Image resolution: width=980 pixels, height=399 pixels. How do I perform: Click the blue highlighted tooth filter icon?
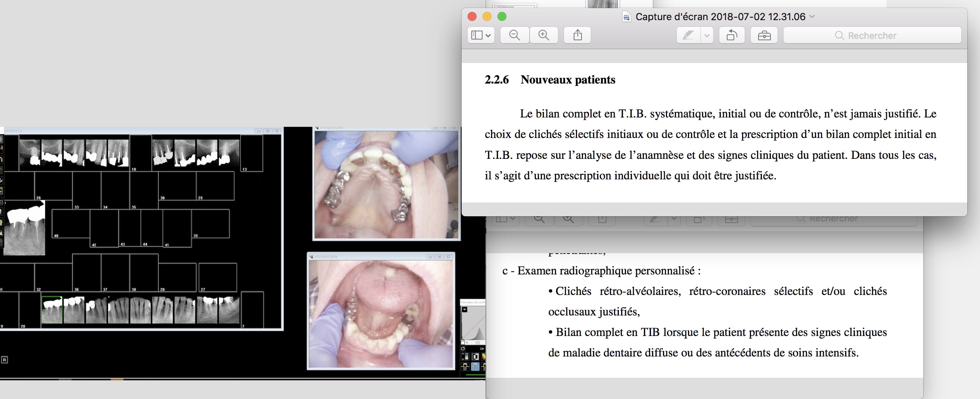(x=475, y=366)
